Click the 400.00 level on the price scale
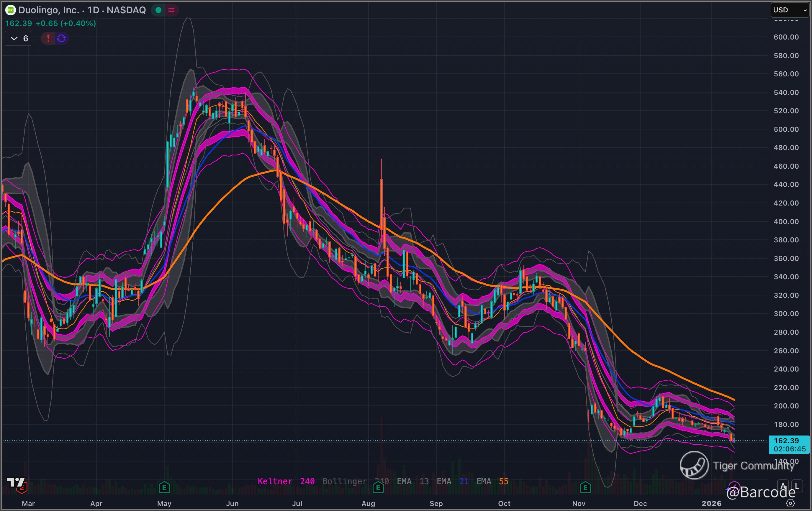The height and width of the screenshot is (511, 812). (x=786, y=221)
